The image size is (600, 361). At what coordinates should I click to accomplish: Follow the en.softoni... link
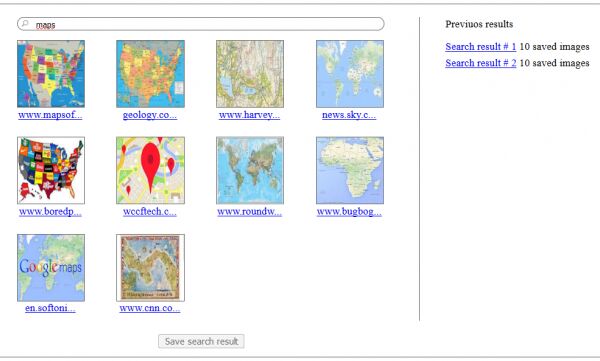(x=50, y=308)
